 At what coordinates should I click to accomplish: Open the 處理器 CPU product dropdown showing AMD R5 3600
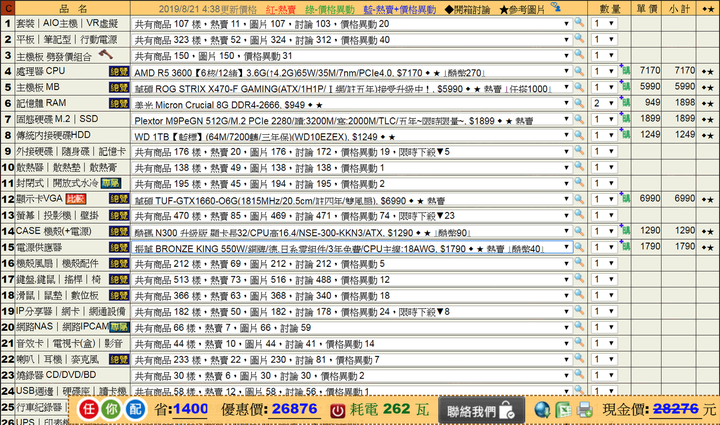pos(352,72)
